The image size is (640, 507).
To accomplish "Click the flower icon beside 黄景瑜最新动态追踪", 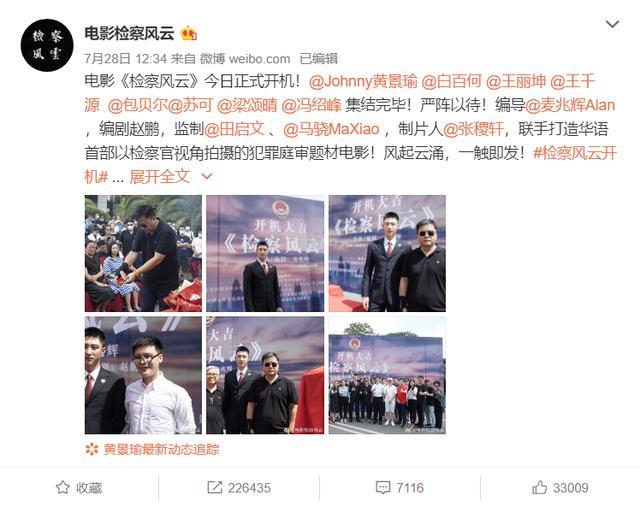I will (92, 449).
